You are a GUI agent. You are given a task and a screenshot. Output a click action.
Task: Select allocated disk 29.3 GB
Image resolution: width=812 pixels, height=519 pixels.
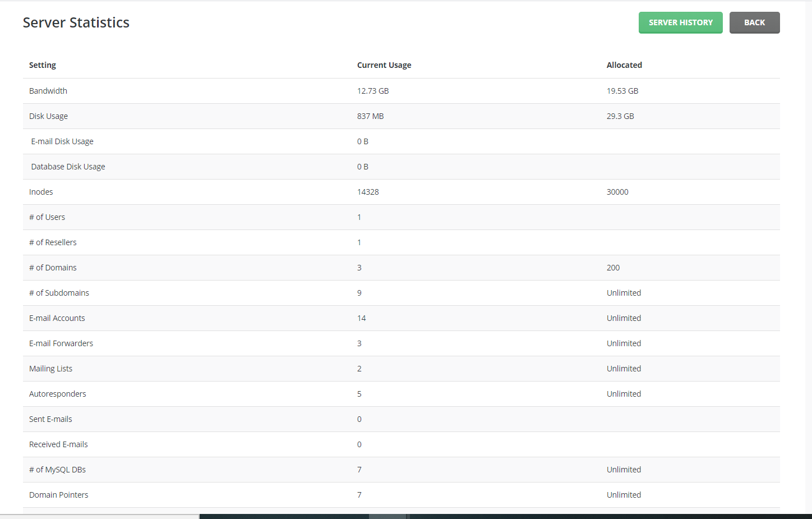[x=620, y=116]
